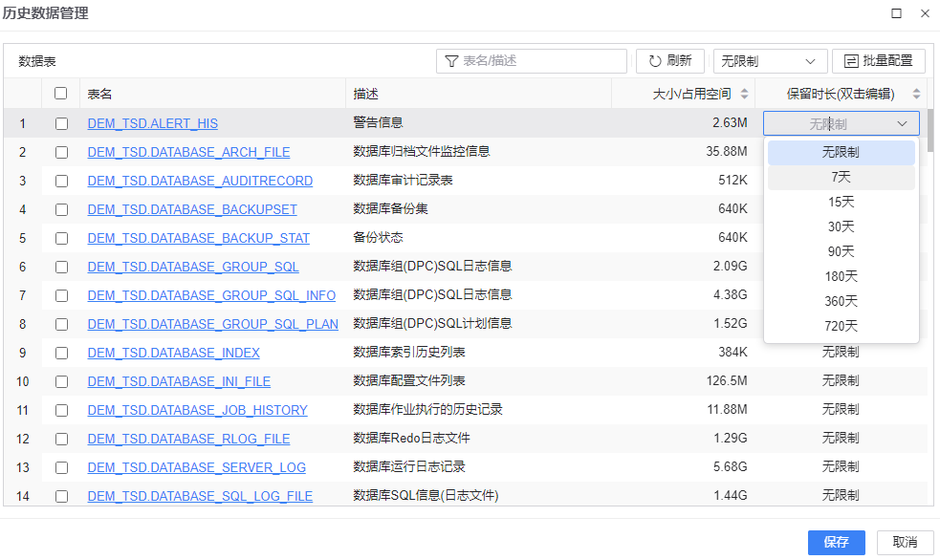Click the 表名/描述 filter input field
940x560 pixels.
click(x=532, y=61)
